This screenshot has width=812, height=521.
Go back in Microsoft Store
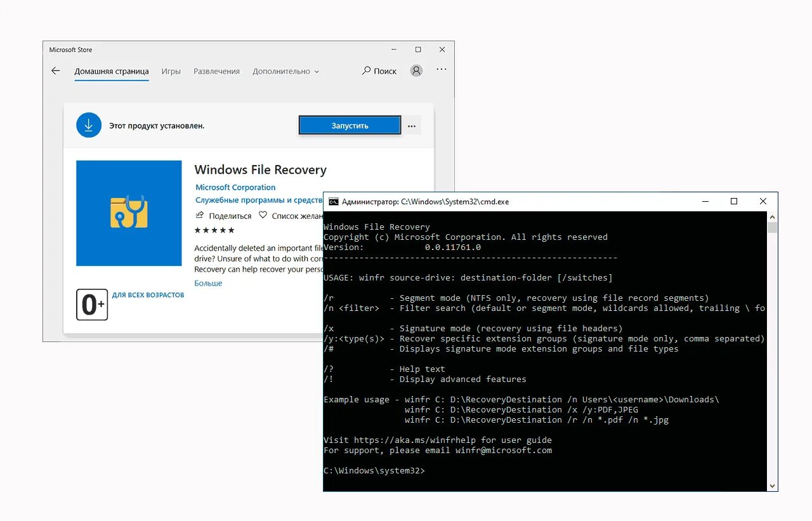point(56,71)
